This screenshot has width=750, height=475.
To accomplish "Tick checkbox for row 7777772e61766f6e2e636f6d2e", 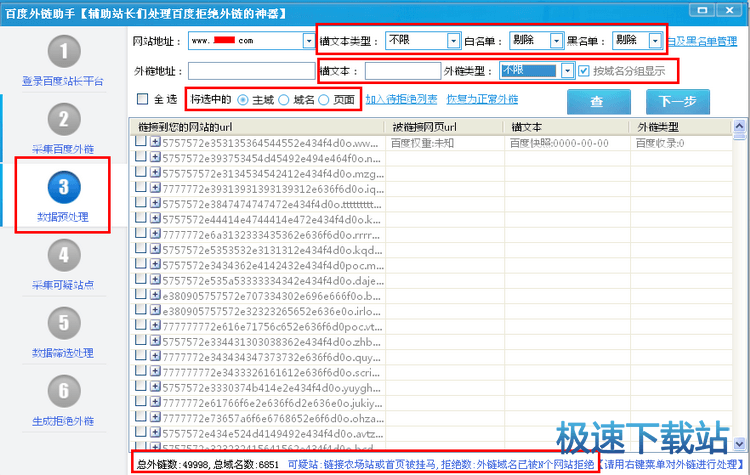I will point(141,401).
